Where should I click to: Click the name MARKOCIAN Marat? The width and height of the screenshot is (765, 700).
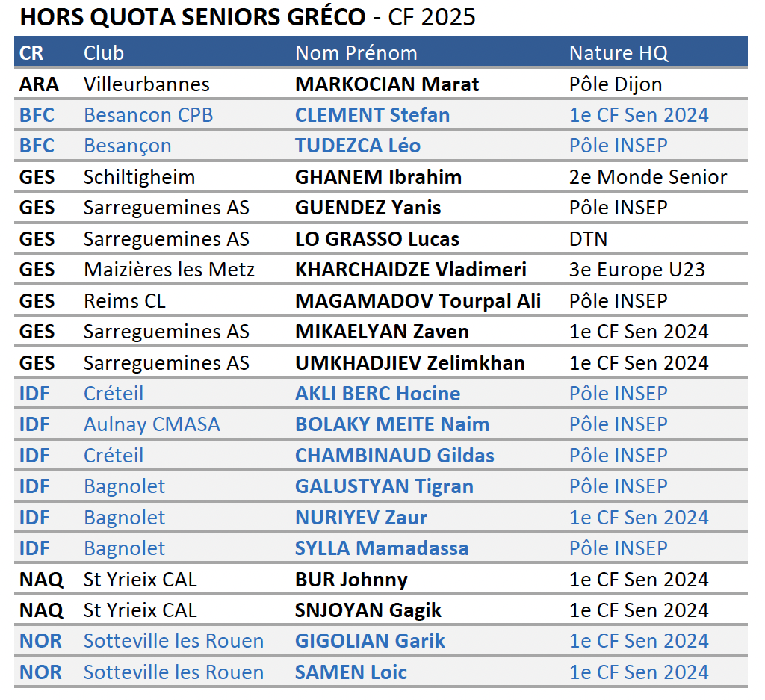(387, 84)
